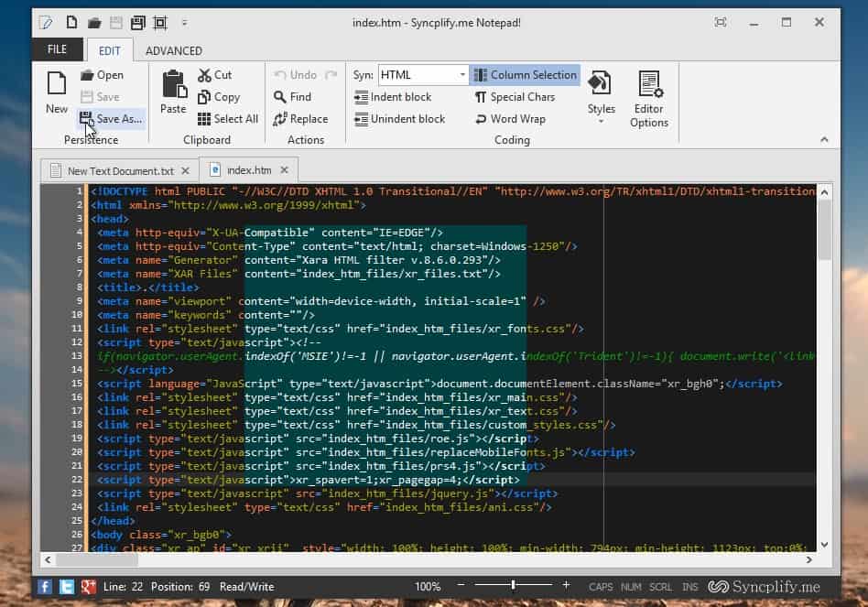Open the Replace dialog
This screenshot has width=868, height=607.
(300, 119)
